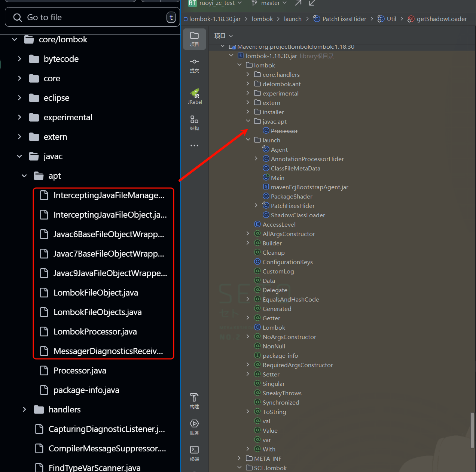
Task: Collapse the javac folder on GitHub
Action: coord(19,156)
